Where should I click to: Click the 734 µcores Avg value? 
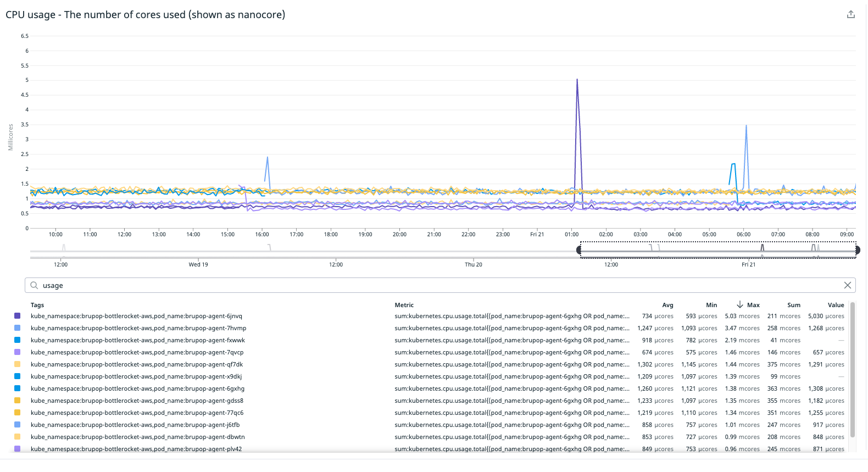pos(658,316)
